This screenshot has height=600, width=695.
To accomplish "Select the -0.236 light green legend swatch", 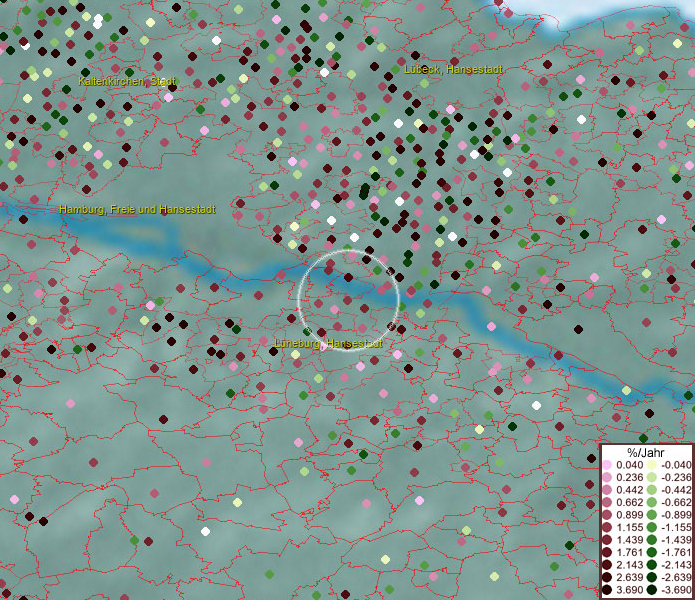I will (x=652, y=477).
